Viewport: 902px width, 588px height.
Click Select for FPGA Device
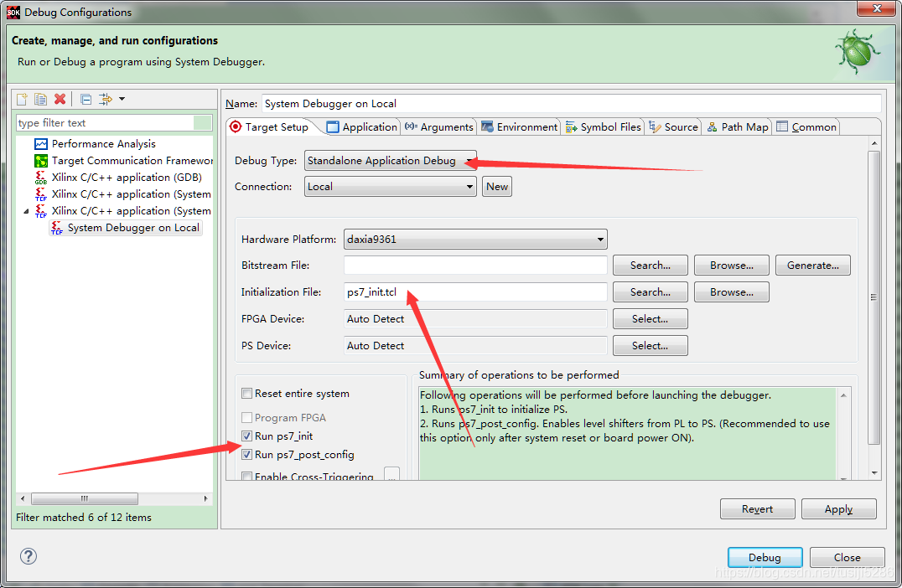pyautogui.click(x=650, y=319)
